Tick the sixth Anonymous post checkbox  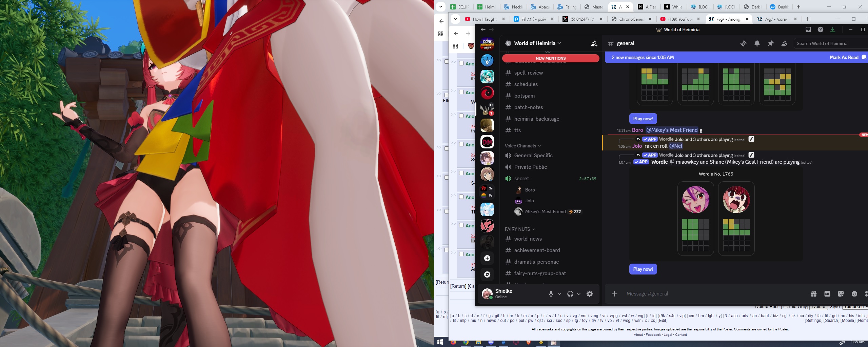(x=461, y=197)
